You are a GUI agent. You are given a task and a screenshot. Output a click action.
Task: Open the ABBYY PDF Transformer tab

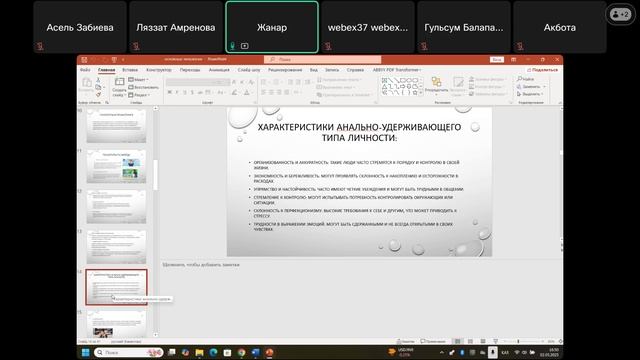coord(397,70)
